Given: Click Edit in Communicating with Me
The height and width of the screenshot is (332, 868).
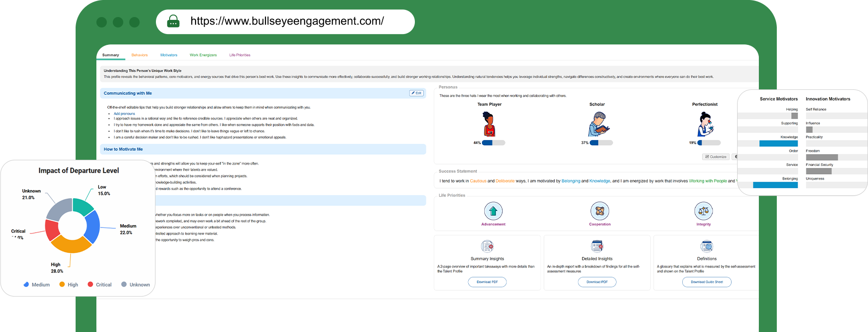Looking at the screenshot, I should tap(416, 93).
